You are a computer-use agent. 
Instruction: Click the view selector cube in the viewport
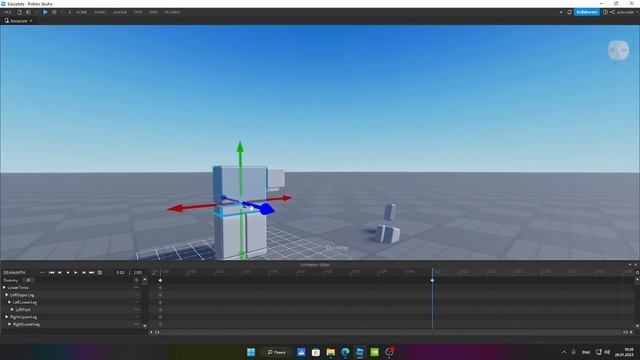point(618,51)
